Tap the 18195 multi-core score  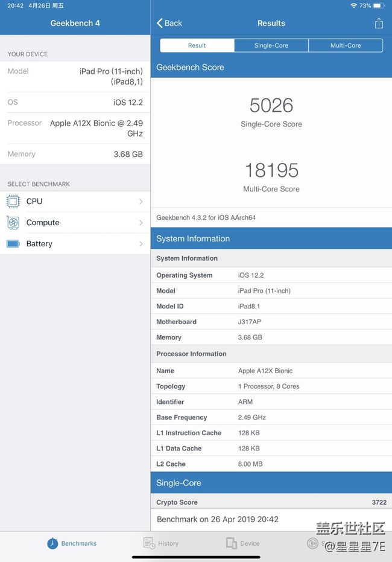click(x=271, y=170)
